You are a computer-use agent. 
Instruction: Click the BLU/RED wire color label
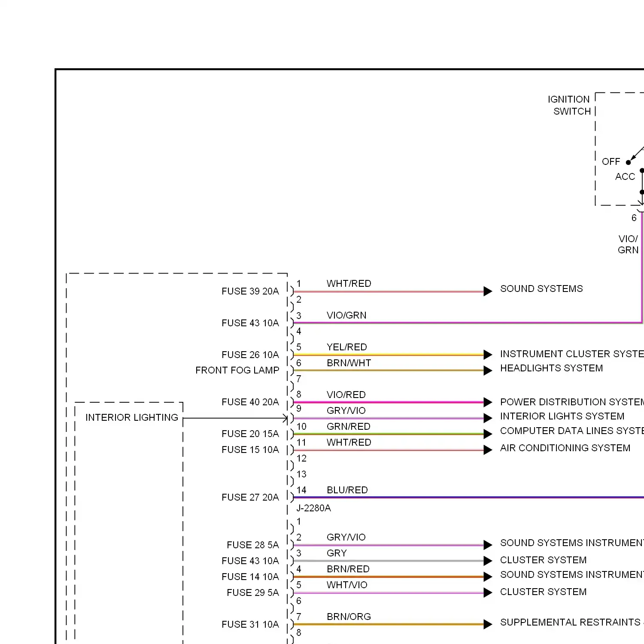click(347, 490)
